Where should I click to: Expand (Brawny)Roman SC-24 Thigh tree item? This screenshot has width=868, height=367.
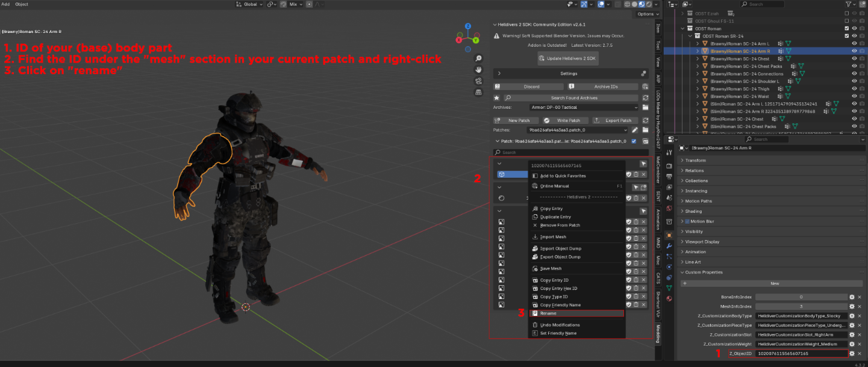(697, 89)
